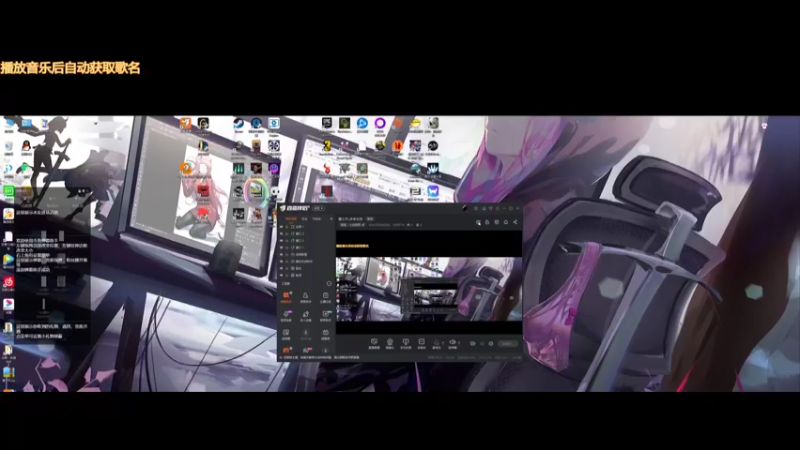Click the start live button at bottom right
The width and height of the screenshot is (800, 450).
click(508, 343)
